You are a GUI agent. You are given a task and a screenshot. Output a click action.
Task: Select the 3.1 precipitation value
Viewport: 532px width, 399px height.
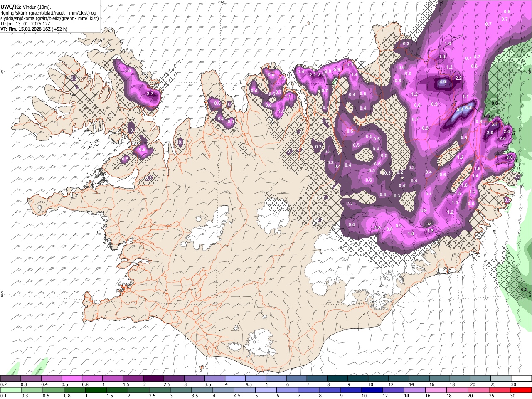pyautogui.click(x=495, y=124)
